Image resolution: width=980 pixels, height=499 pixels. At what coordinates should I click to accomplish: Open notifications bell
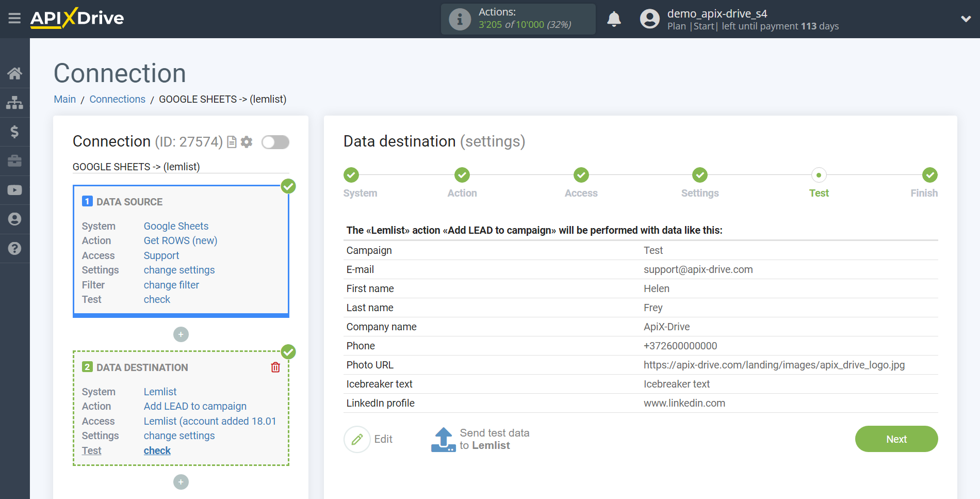pyautogui.click(x=614, y=19)
